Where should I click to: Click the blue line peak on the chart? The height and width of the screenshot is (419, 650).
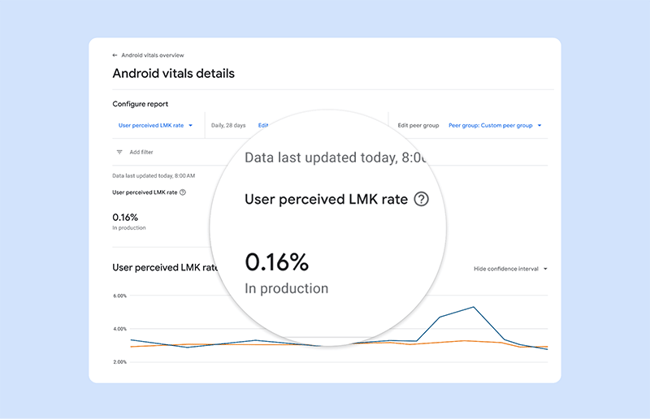click(x=473, y=307)
